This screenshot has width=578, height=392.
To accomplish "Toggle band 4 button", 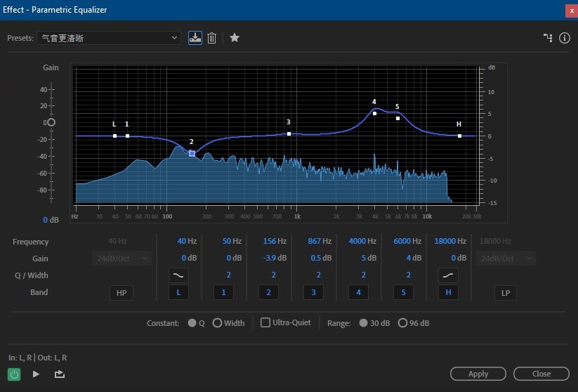I will coord(358,292).
